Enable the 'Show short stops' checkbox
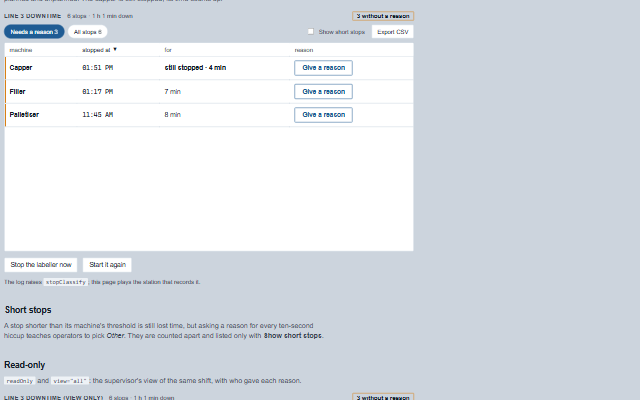Viewport: 640px width, 400px height. [x=311, y=31]
